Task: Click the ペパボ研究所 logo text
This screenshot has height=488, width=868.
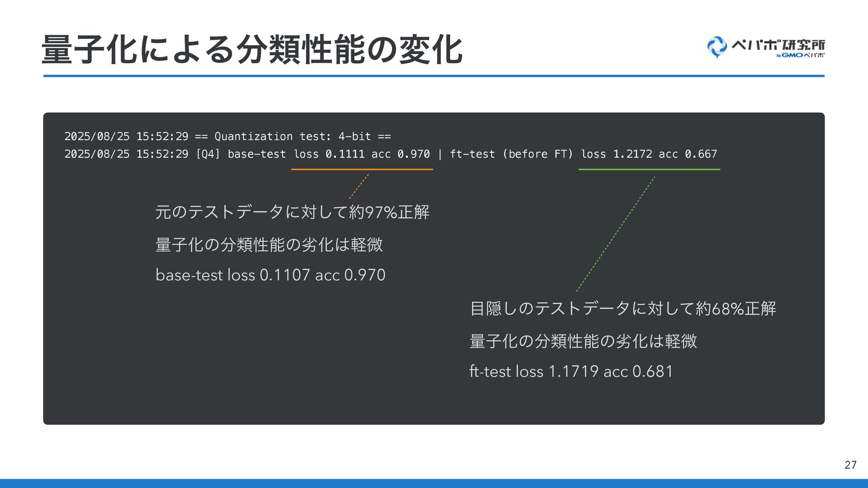Action: coord(778,45)
